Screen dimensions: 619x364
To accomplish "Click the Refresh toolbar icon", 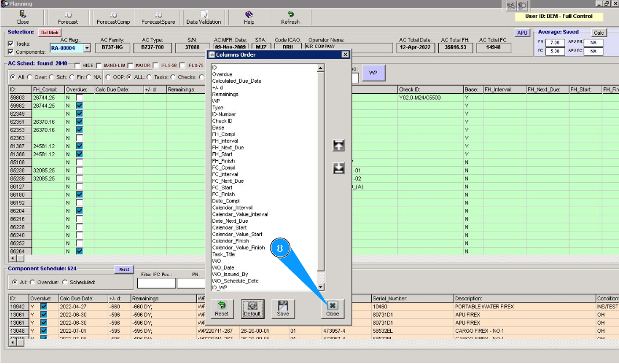I will 290,17.
